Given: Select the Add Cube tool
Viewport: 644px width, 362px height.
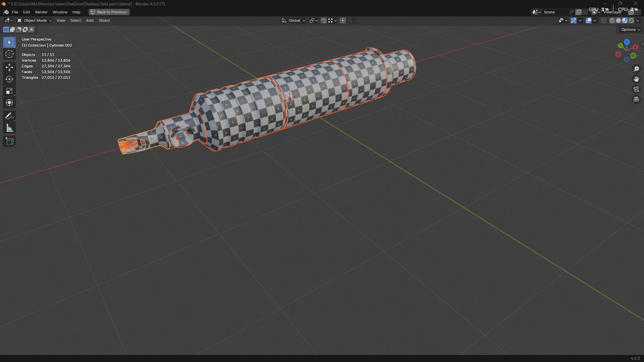Looking at the screenshot, I should [x=9, y=141].
